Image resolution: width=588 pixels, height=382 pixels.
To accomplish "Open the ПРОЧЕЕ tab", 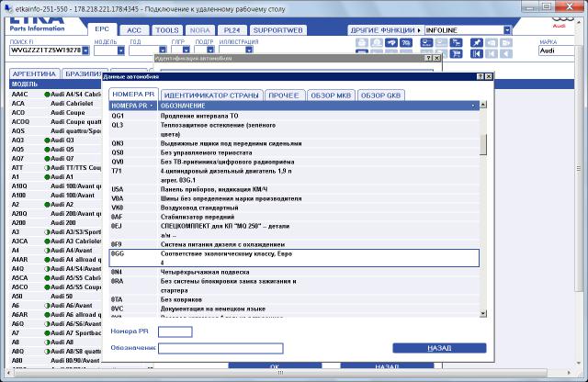I will pos(284,95).
